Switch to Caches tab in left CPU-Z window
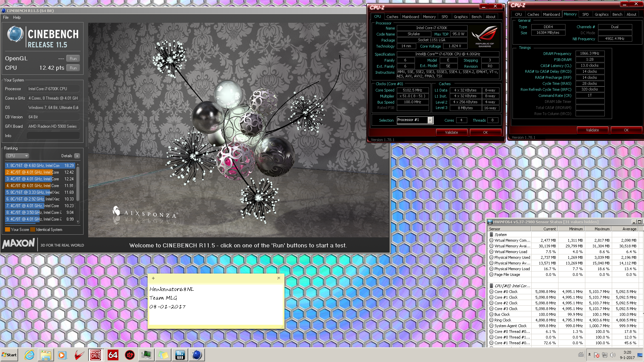 pyautogui.click(x=392, y=17)
